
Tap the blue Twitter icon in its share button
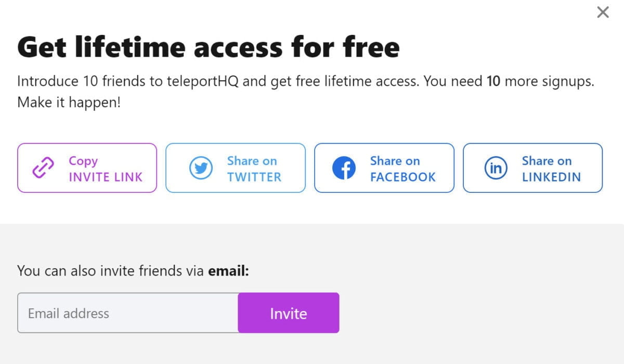(x=202, y=168)
